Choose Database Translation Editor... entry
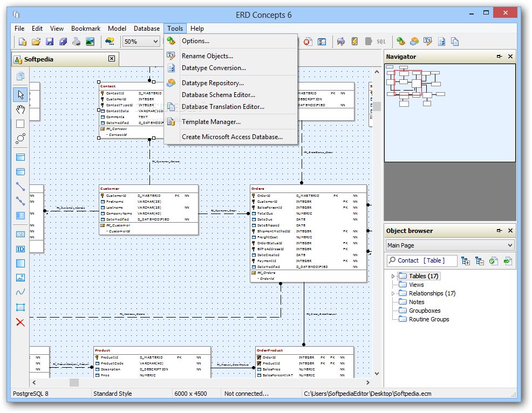The image size is (532, 413). tap(231, 107)
